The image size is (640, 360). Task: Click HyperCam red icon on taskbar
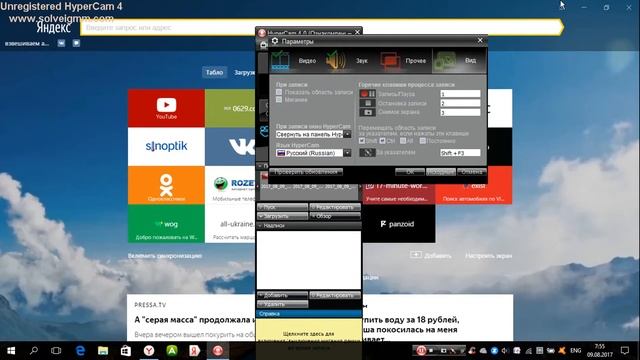218,351
